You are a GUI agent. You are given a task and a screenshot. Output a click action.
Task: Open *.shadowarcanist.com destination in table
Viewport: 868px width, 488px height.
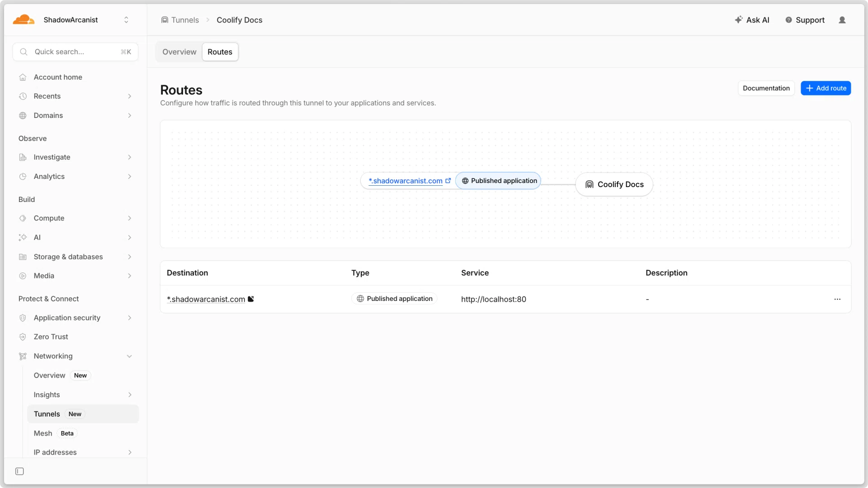click(206, 299)
